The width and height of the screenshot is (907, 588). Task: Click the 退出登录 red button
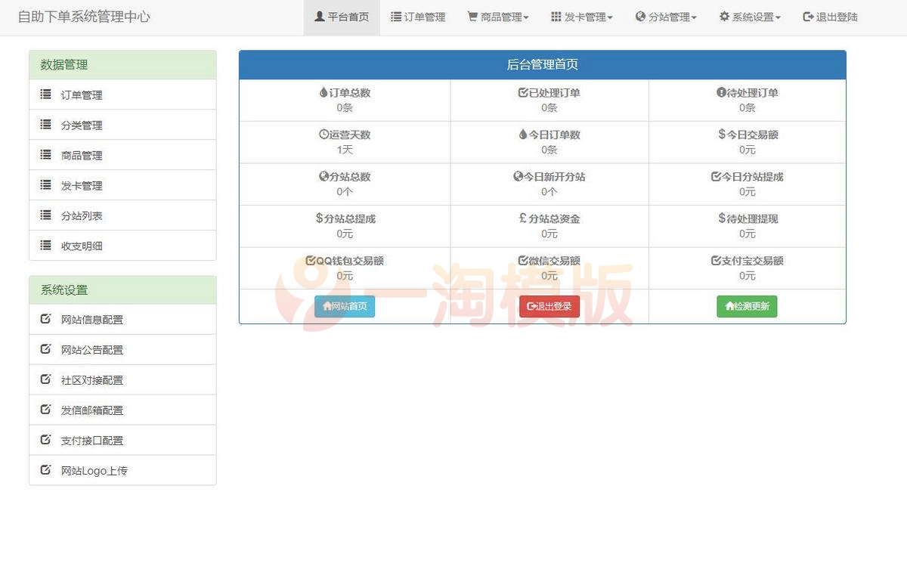tap(548, 306)
